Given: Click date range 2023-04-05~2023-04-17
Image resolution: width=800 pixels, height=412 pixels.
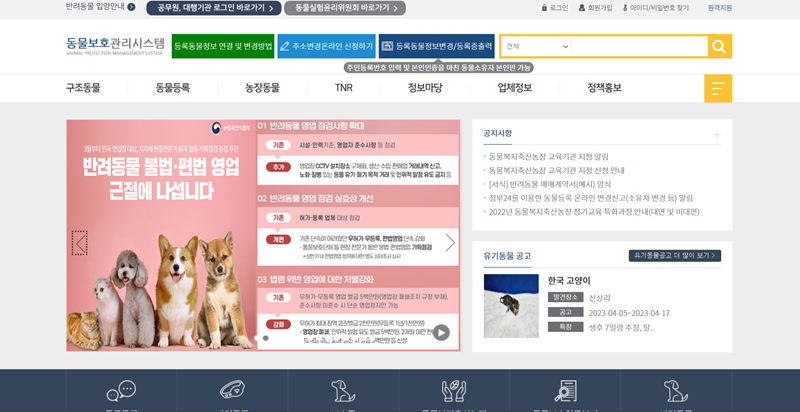Looking at the screenshot, I should click(x=629, y=313).
